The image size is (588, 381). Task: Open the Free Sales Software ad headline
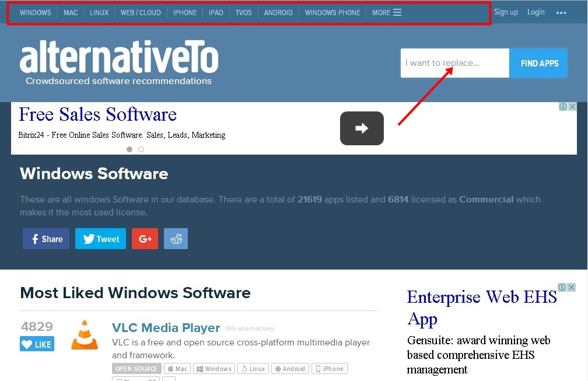[97, 114]
